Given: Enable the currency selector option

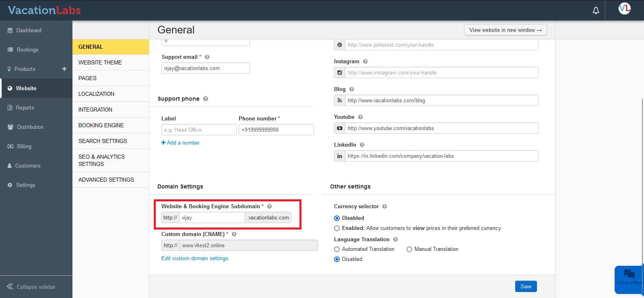Looking at the screenshot, I should 337,228.
